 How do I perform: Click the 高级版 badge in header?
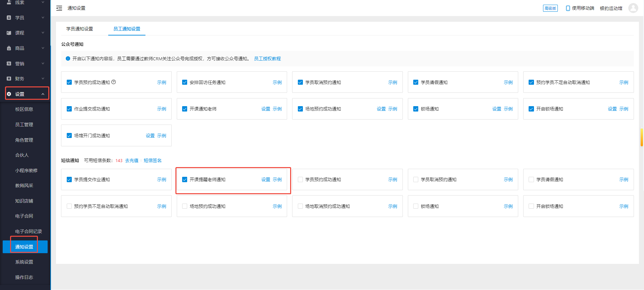point(550,8)
